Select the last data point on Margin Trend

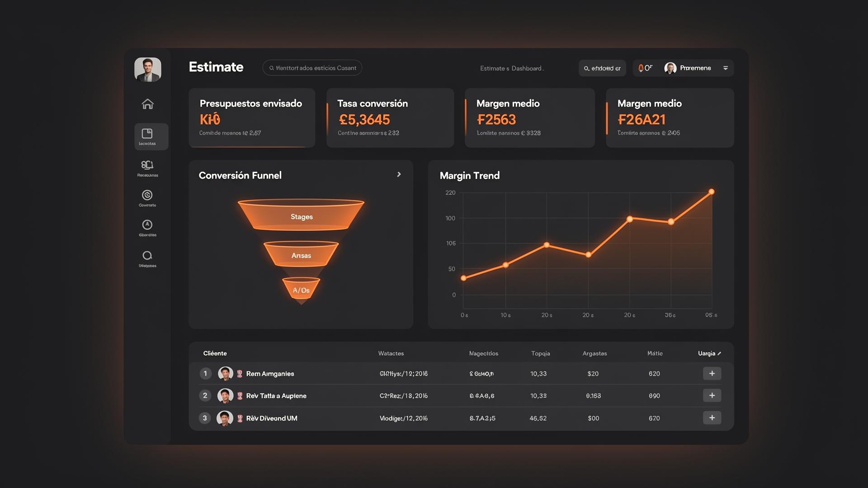[712, 192]
